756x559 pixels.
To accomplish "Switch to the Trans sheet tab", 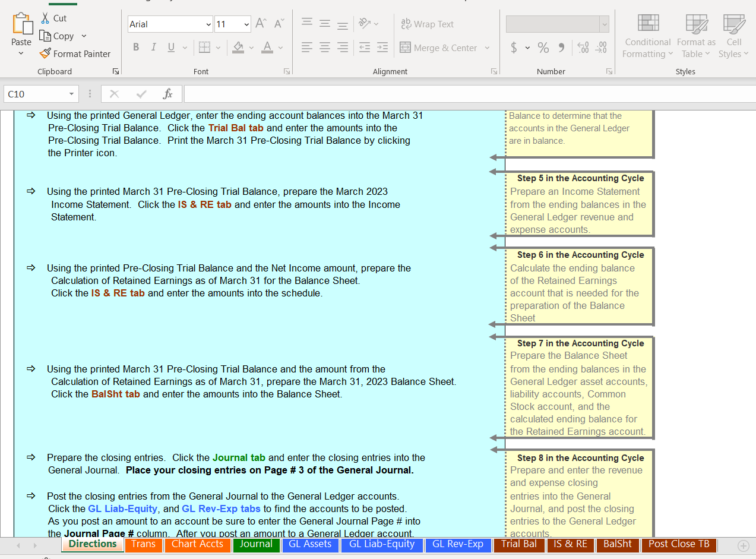I will click(143, 544).
